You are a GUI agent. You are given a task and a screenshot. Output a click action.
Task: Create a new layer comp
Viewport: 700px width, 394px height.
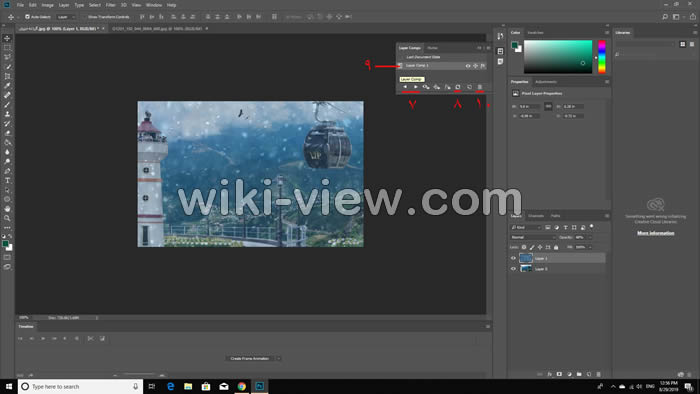tap(469, 87)
